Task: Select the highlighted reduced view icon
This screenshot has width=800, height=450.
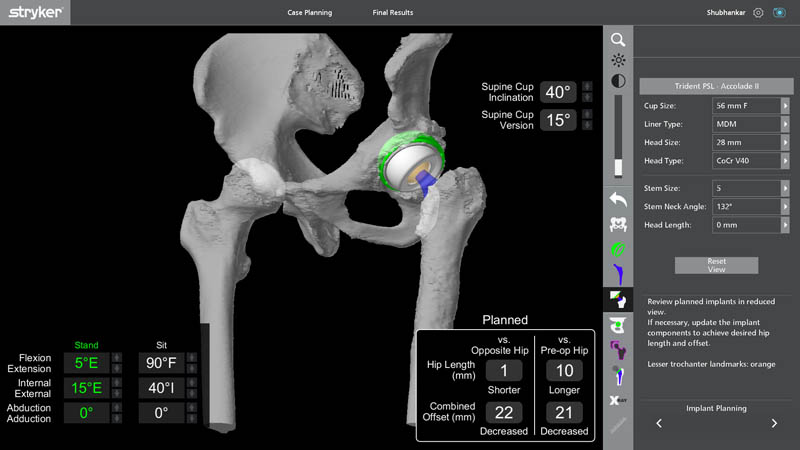Action: pos(618,299)
